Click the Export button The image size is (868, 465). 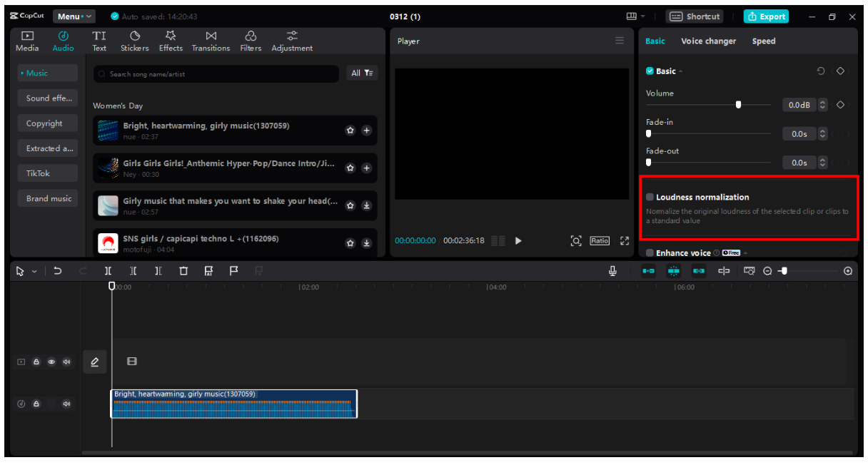[x=766, y=16]
